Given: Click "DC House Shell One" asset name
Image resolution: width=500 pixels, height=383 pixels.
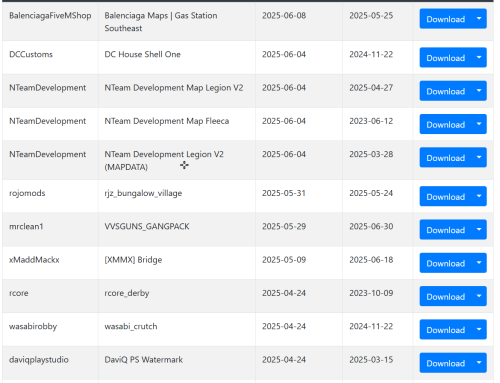Looking at the screenshot, I should [143, 54].
